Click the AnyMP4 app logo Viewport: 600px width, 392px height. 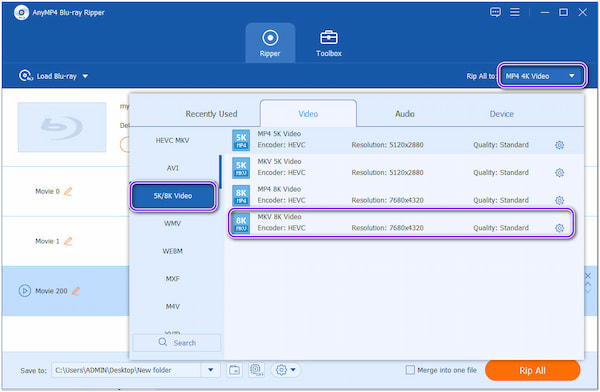(21, 12)
